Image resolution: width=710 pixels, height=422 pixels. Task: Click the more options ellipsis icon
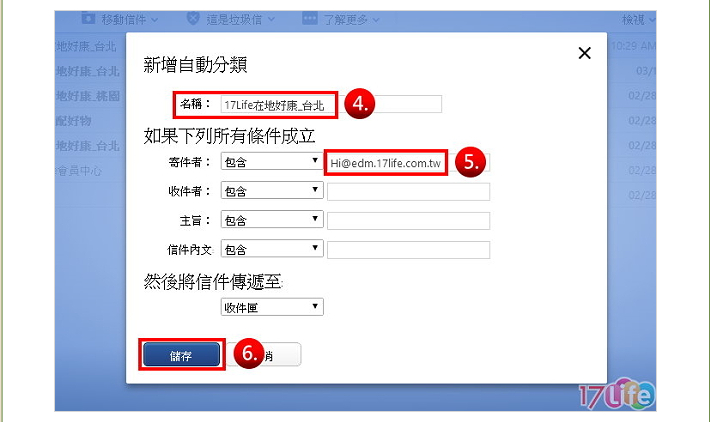[x=310, y=19]
